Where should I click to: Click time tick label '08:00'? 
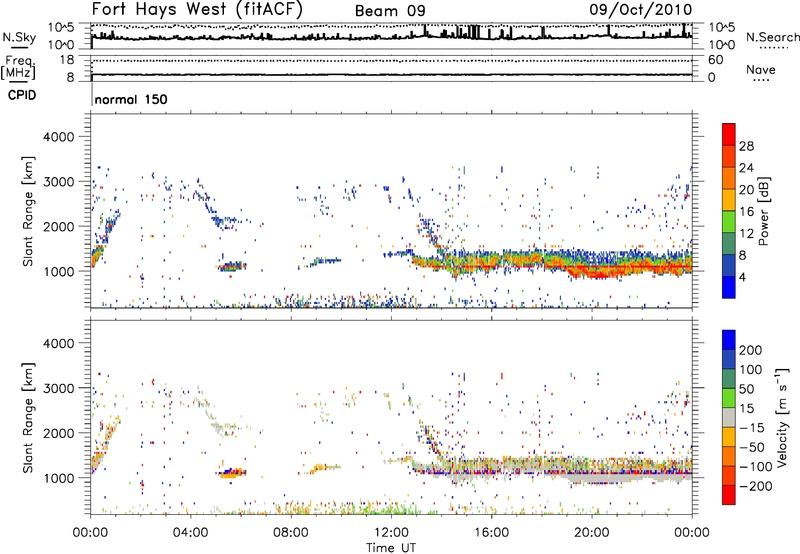click(290, 533)
